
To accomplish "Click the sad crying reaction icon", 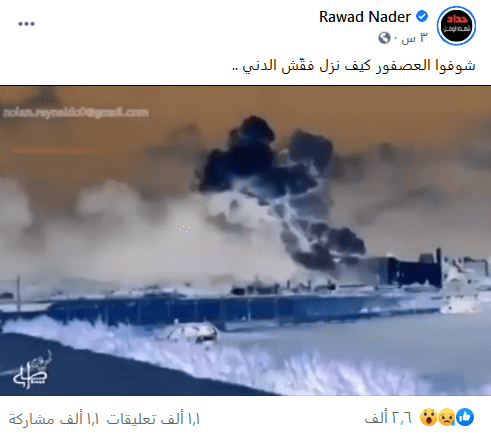I will (x=447, y=417).
